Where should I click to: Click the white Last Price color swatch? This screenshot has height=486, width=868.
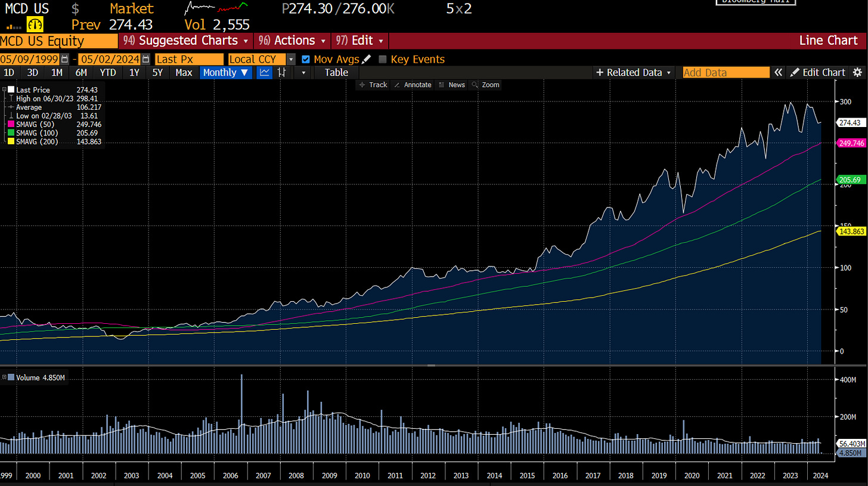click(11, 89)
